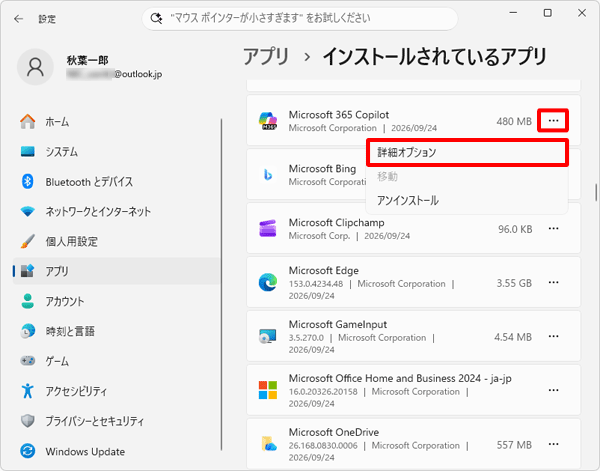This screenshot has height=471, width=600.
Task: Click the Microsoft Bing title text
Action: click(x=322, y=169)
